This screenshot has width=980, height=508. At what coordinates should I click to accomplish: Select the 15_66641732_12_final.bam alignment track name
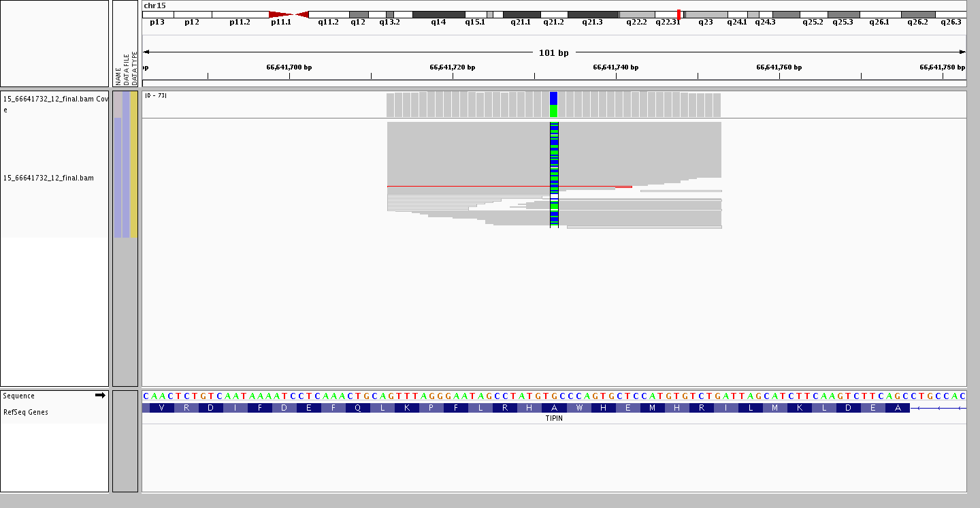48,178
